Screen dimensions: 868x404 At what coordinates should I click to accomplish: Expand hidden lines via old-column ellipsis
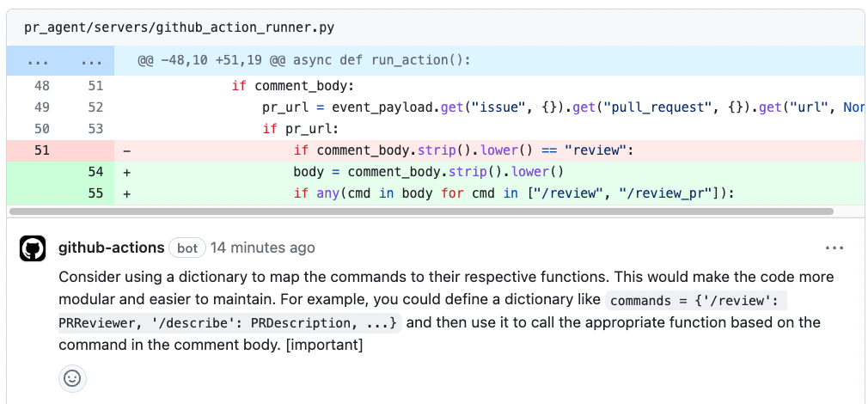coord(37,63)
